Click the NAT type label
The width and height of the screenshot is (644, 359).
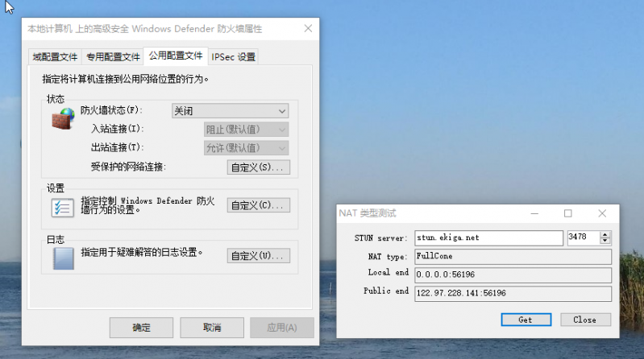pos(388,257)
